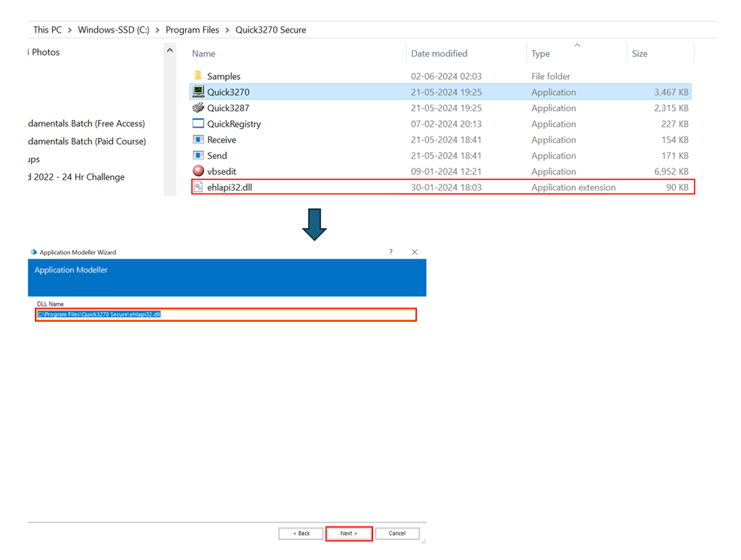Open the Samples folder icon

click(198, 76)
